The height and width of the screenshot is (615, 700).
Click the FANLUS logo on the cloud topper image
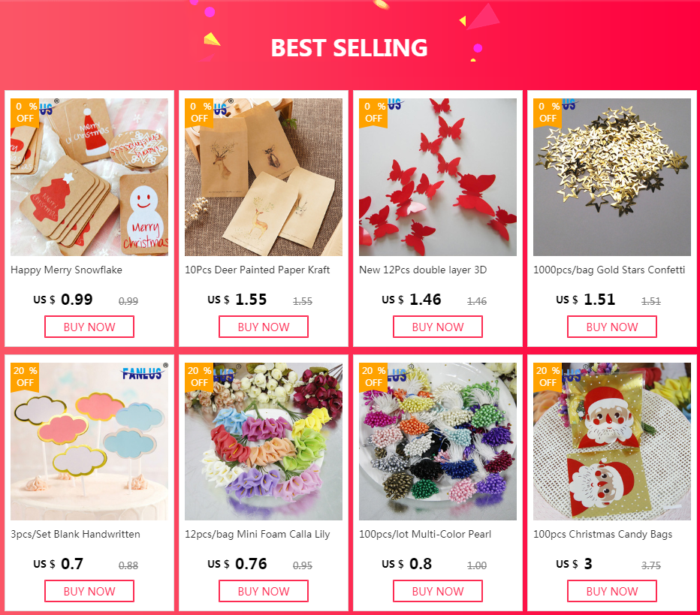[142, 373]
